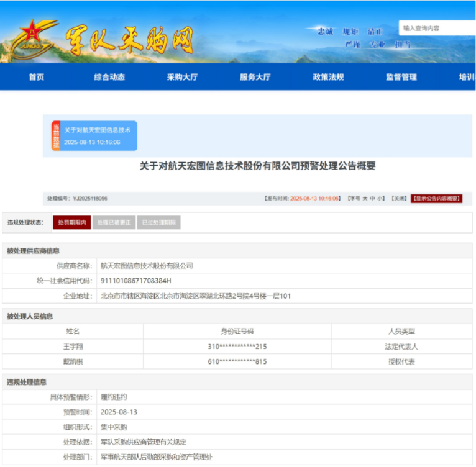The image size is (476, 467).
Task: Select the 关于对航天宏图信息技术 current data card
Action: tap(94, 136)
